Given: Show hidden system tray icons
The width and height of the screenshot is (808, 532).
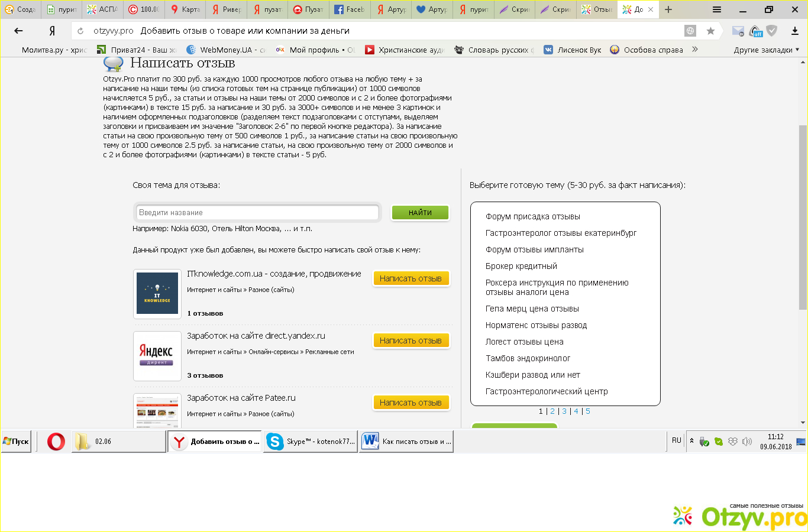Looking at the screenshot, I should click(691, 441).
